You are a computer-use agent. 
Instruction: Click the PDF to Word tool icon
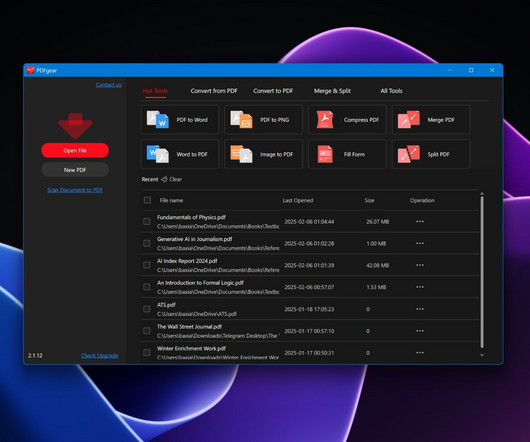click(x=158, y=120)
